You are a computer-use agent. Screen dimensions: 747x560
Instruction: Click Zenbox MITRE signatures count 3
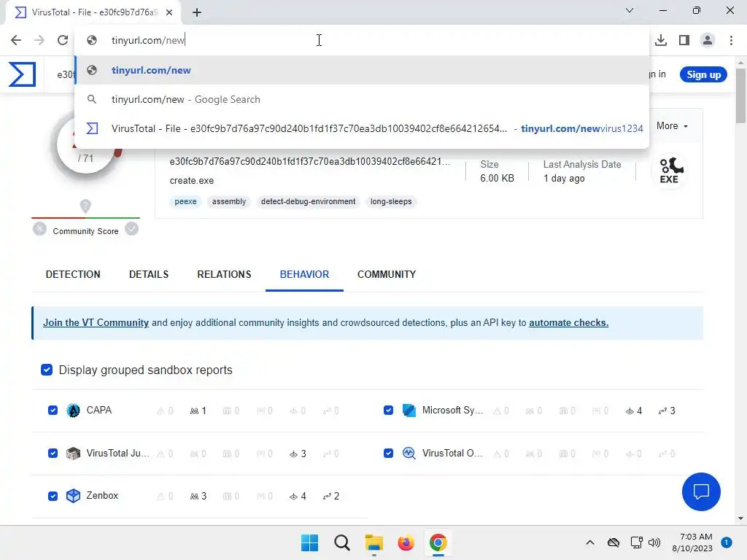[198, 496]
